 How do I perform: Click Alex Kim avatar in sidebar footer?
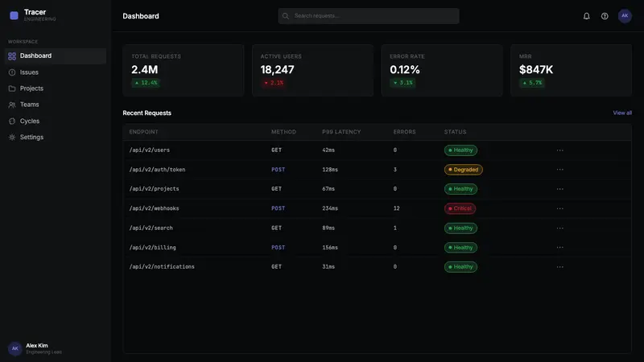click(x=14, y=348)
